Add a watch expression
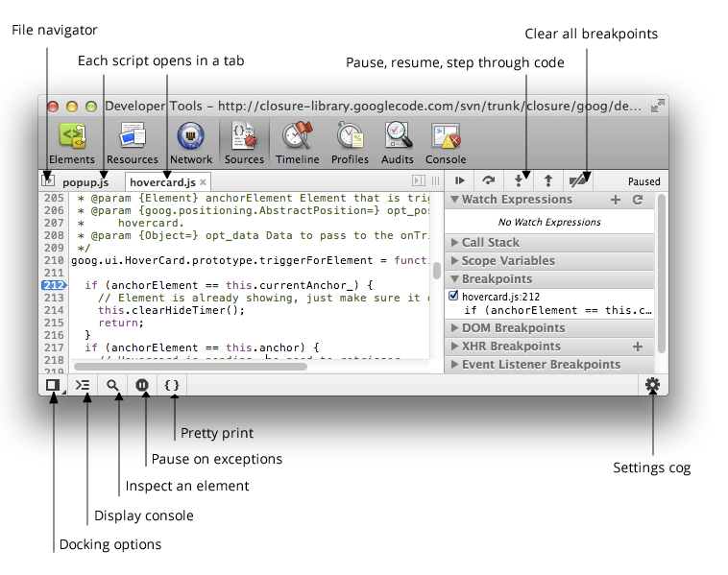The width and height of the screenshot is (728, 575). 616,200
